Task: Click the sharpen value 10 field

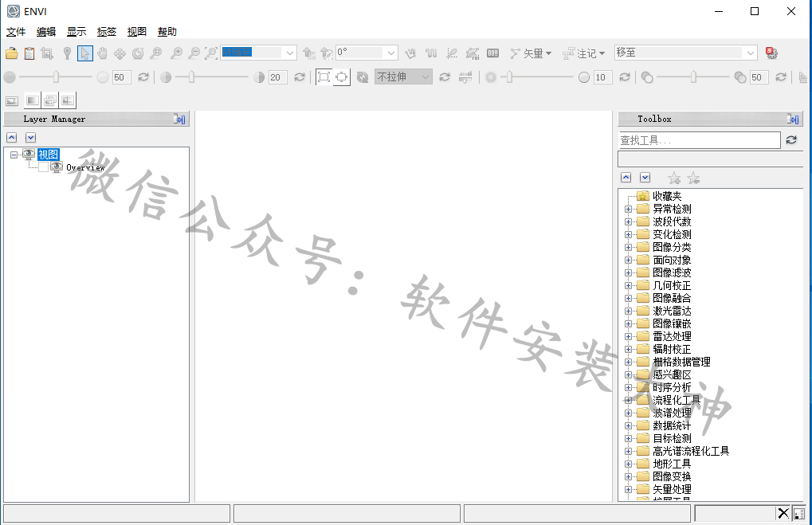Action: 602,77
